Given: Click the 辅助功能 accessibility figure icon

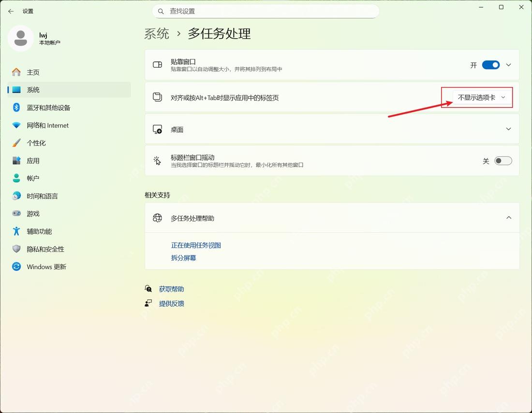Looking at the screenshot, I should [16, 231].
